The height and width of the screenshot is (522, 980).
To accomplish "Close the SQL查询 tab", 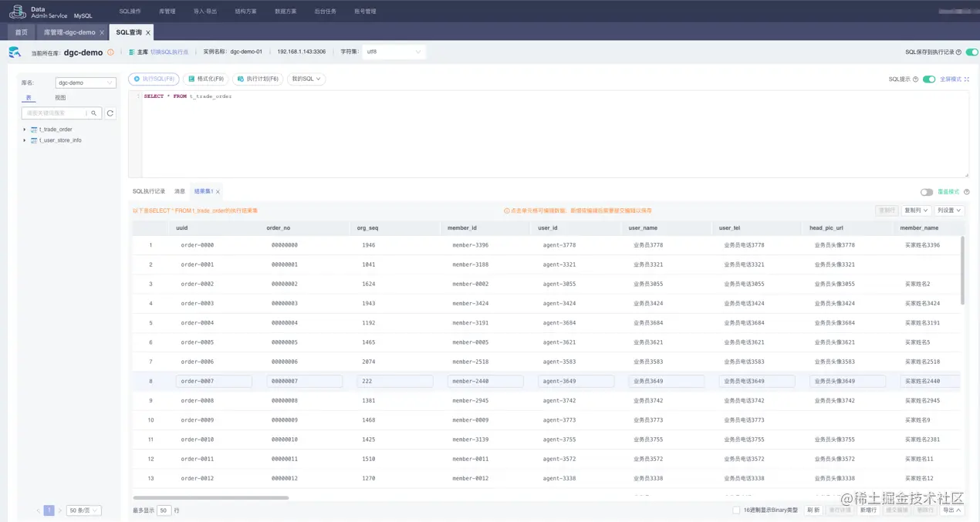I will (x=148, y=32).
